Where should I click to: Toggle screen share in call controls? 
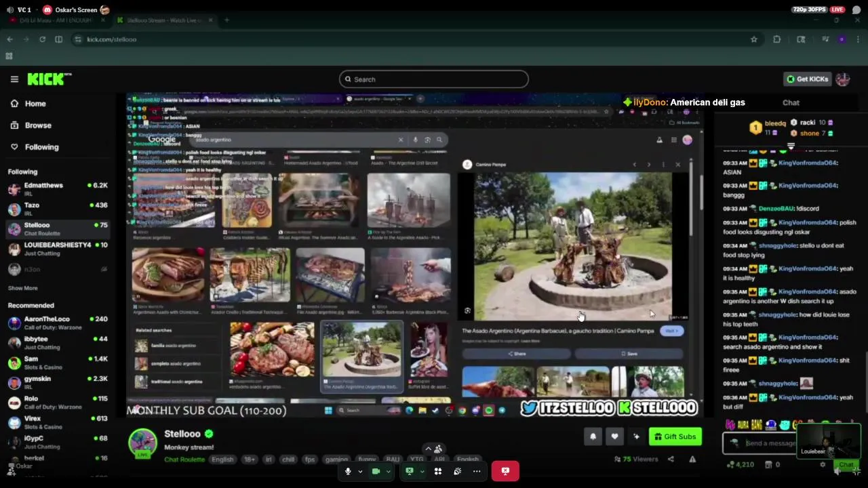pyautogui.click(x=410, y=472)
